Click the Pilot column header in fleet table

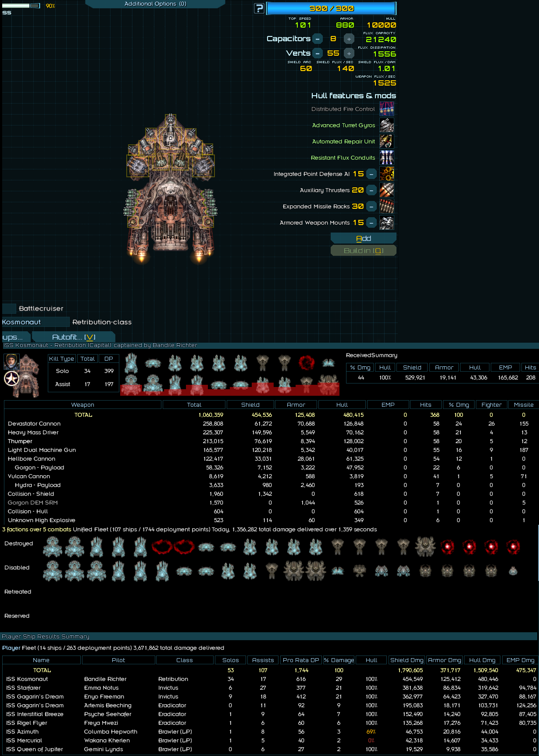pos(118,660)
